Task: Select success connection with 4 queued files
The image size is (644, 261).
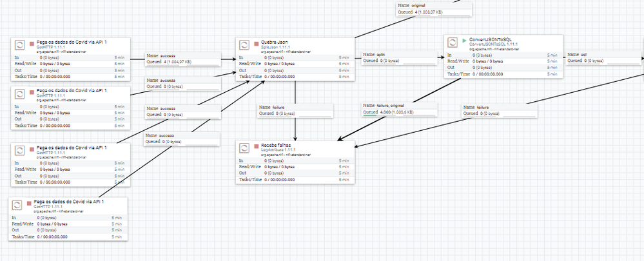Action: 183,59
